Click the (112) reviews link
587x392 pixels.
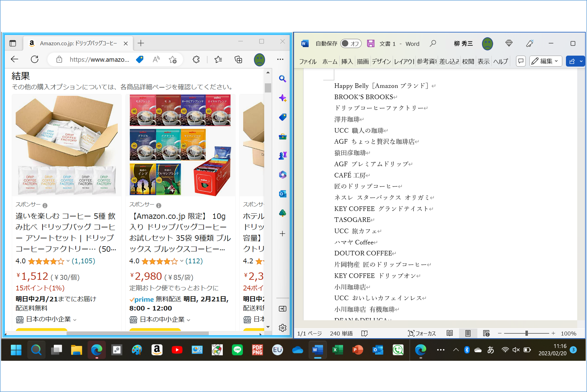pyautogui.click(x=194, y=261)
